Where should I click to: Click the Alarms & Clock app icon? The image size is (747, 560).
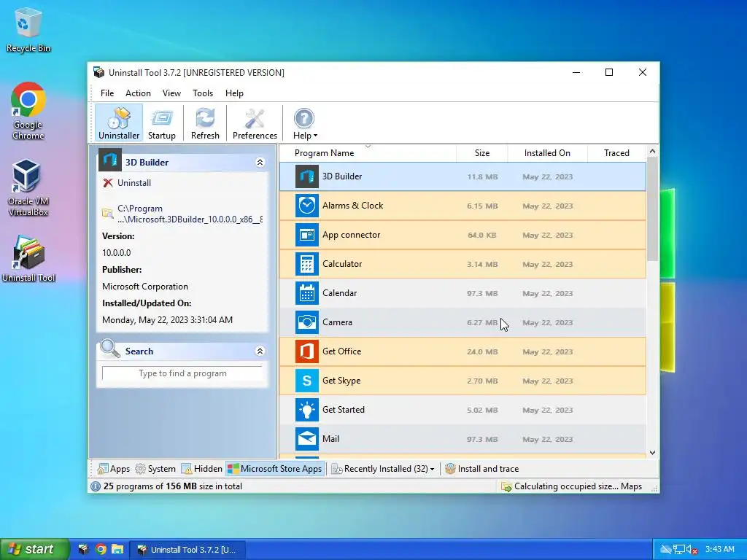[307, 206]
